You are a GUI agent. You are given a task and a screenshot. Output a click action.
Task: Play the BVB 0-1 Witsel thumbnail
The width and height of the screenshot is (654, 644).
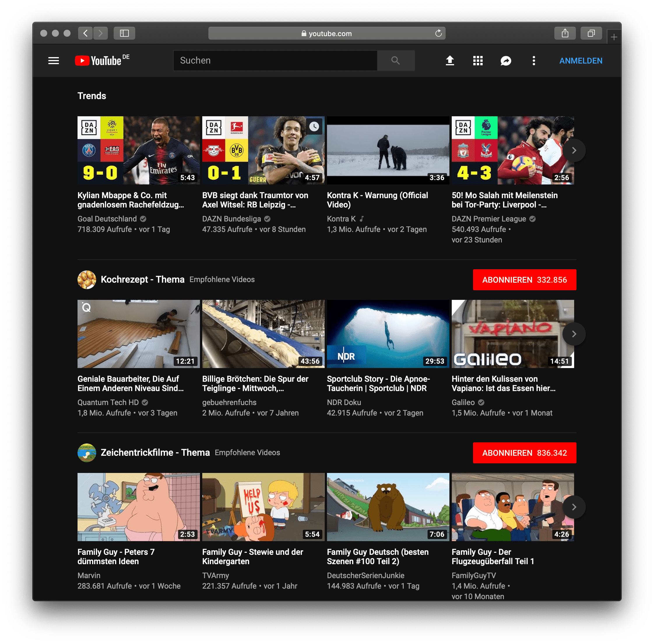pos(263,150)
